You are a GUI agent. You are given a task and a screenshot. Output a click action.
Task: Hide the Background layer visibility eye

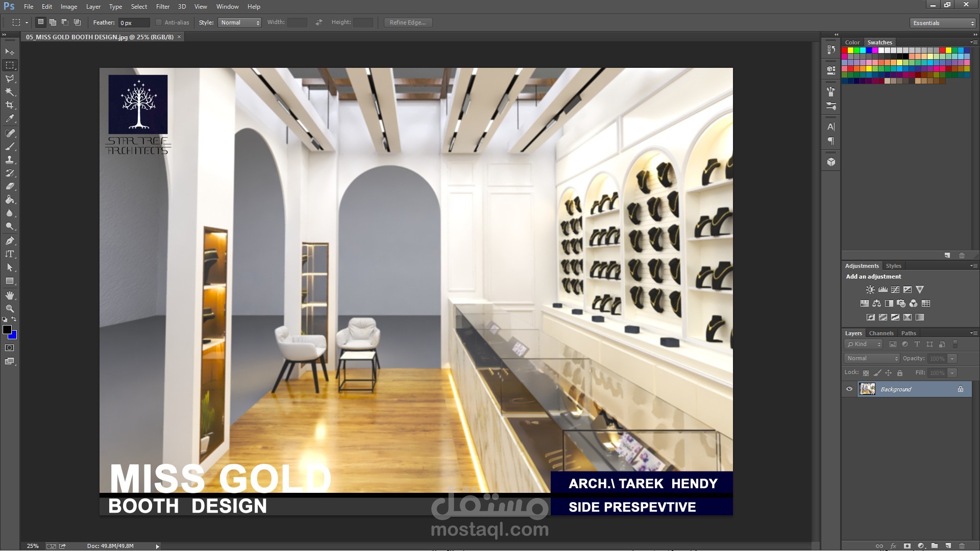[849, 389]
